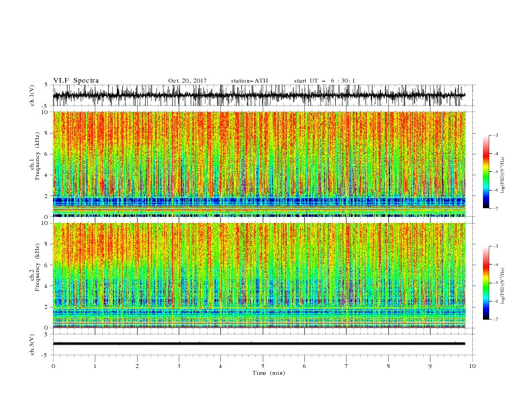Click the log(PSD) label beside ch.1 colorbar
The width and height of the screenshot is (532, 411).
pos(503,175)
